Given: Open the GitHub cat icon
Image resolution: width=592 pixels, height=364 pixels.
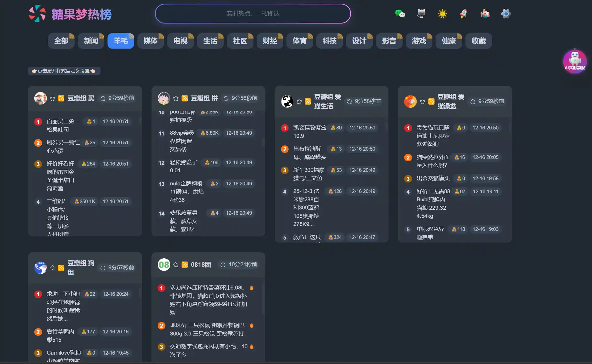Looking at the screenshot, I should 421,14.
